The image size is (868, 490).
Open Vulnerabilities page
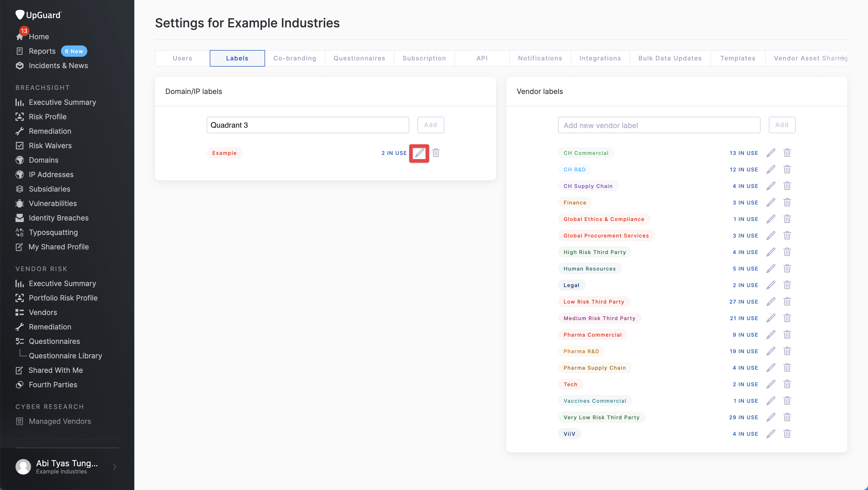click(x=52, y=203)
